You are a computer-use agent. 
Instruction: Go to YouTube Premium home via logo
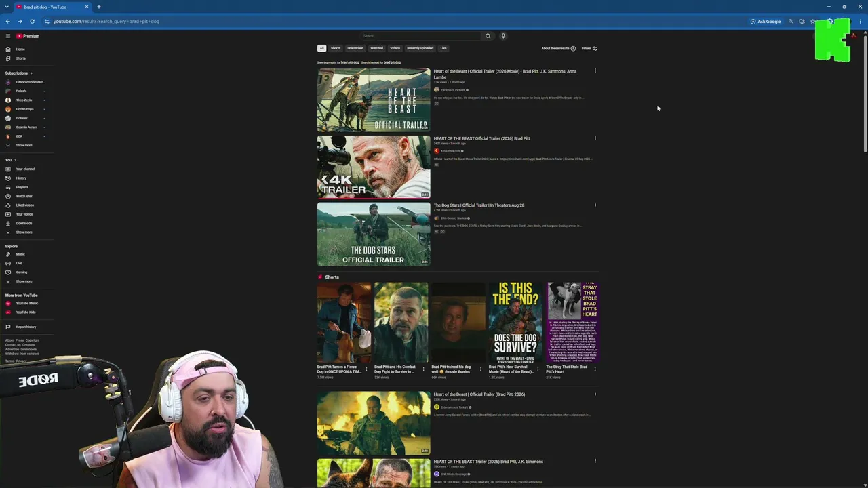pos(28,36)
